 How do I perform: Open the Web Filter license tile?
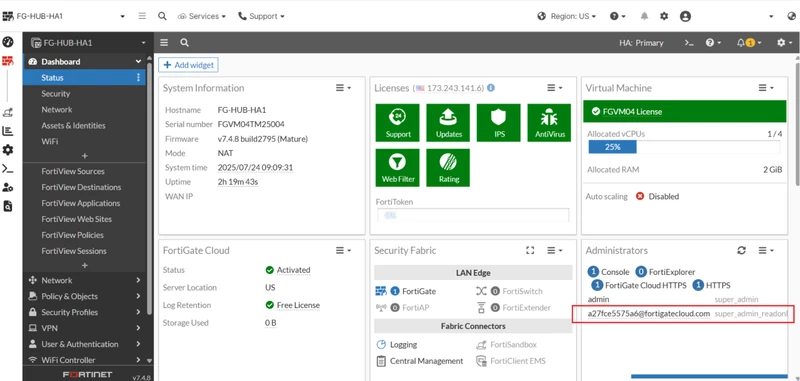tap(397, 167)
